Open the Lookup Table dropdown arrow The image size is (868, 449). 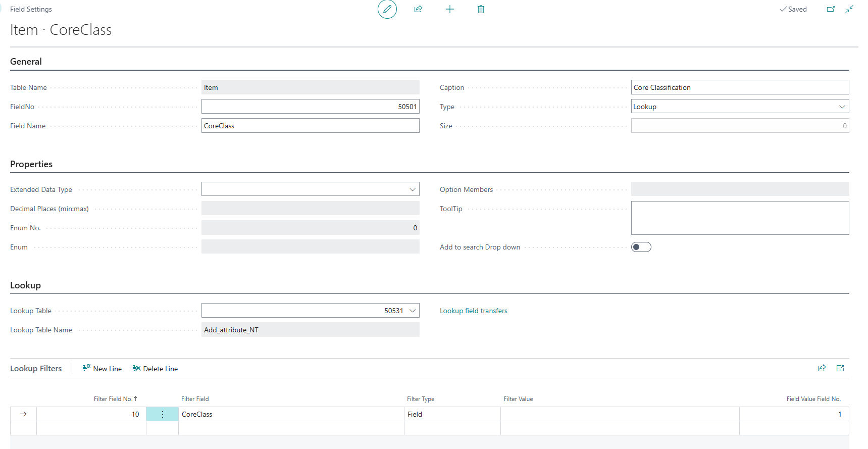point(412,311)
